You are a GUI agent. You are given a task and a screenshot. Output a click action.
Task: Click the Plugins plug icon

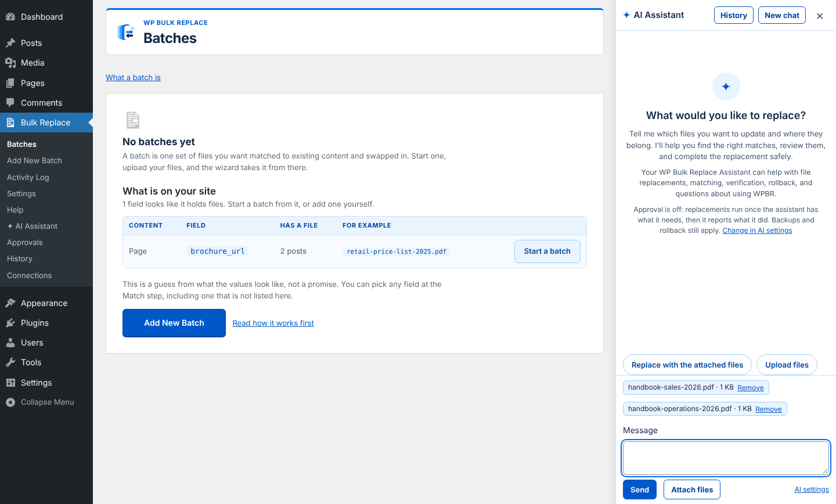(x=10, y=323)
